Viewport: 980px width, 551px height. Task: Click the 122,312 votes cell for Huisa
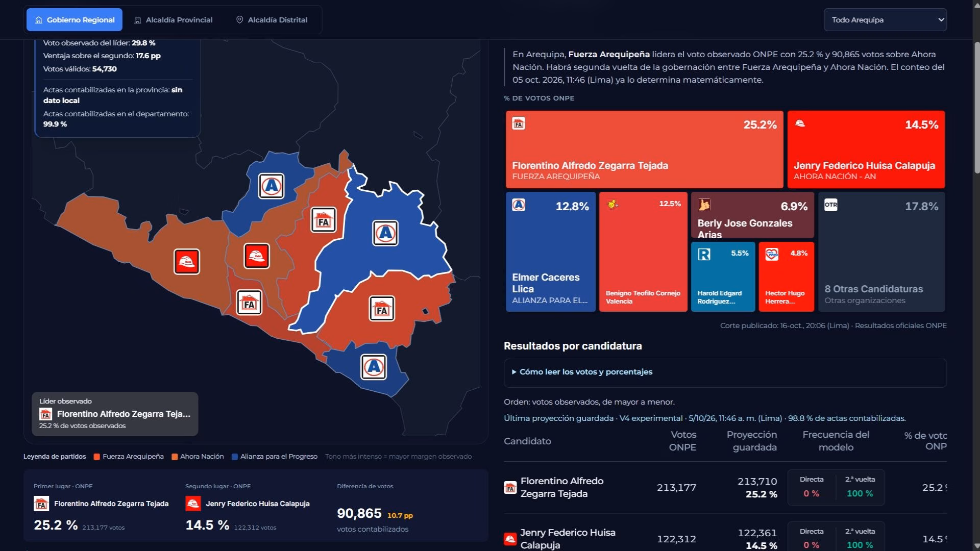pos(676,539)
